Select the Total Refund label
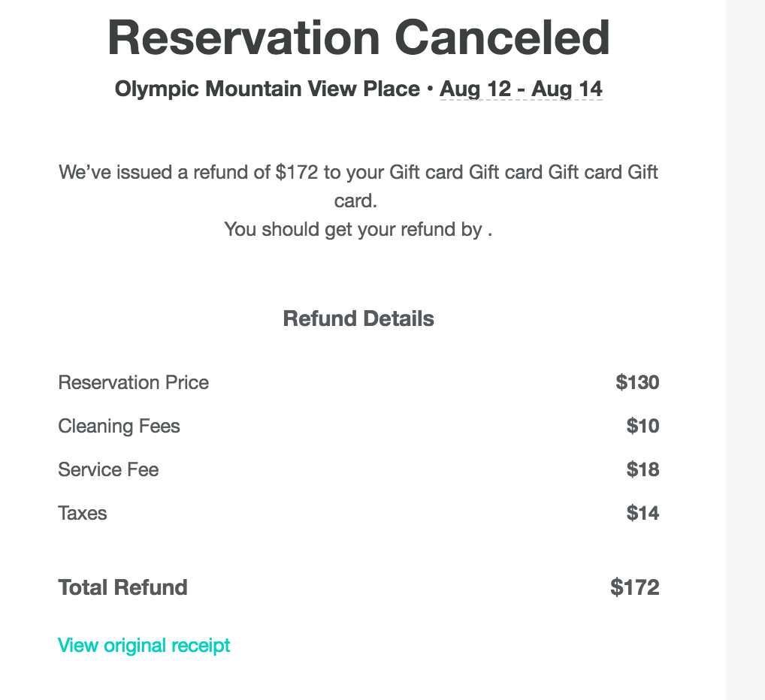The width and height of the screenshot is (765, 700). pyautogui.click(x=122, y=587)
